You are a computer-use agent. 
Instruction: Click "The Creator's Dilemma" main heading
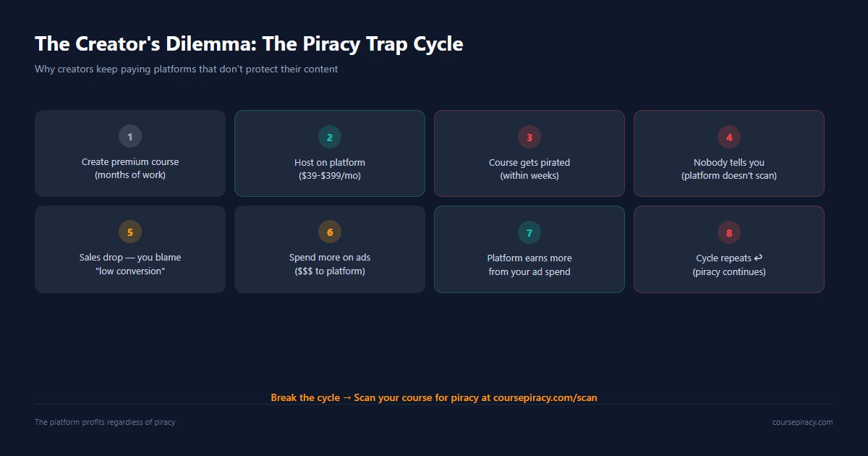click(249, 44)
